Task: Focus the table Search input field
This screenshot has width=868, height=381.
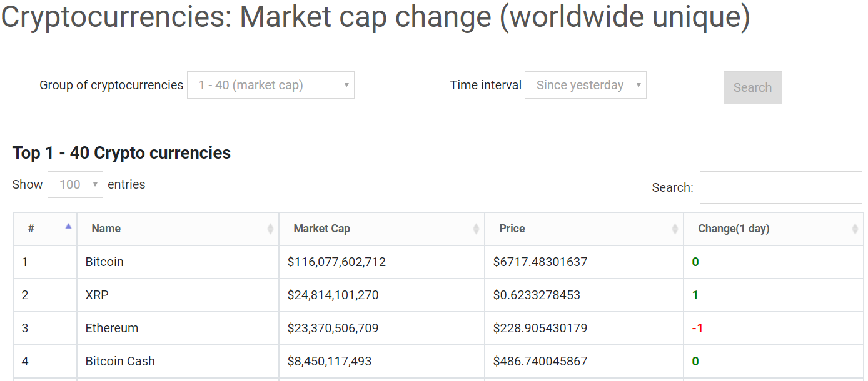Action: click(780, 187)
